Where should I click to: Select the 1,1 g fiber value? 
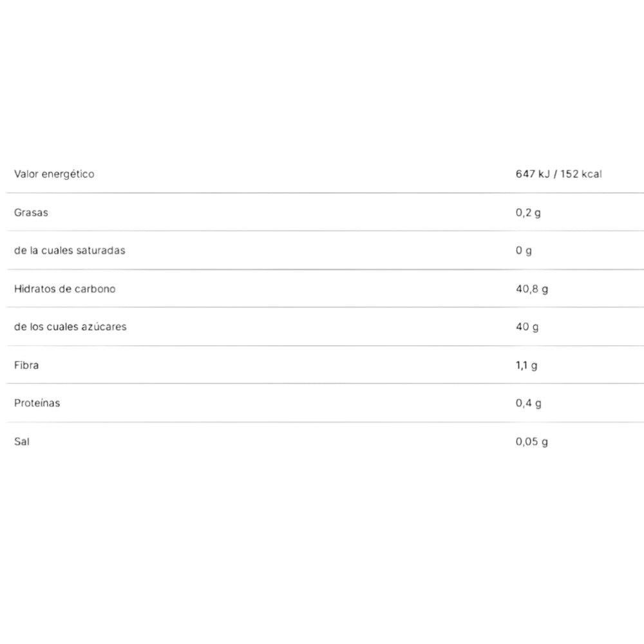pos(527,365)
